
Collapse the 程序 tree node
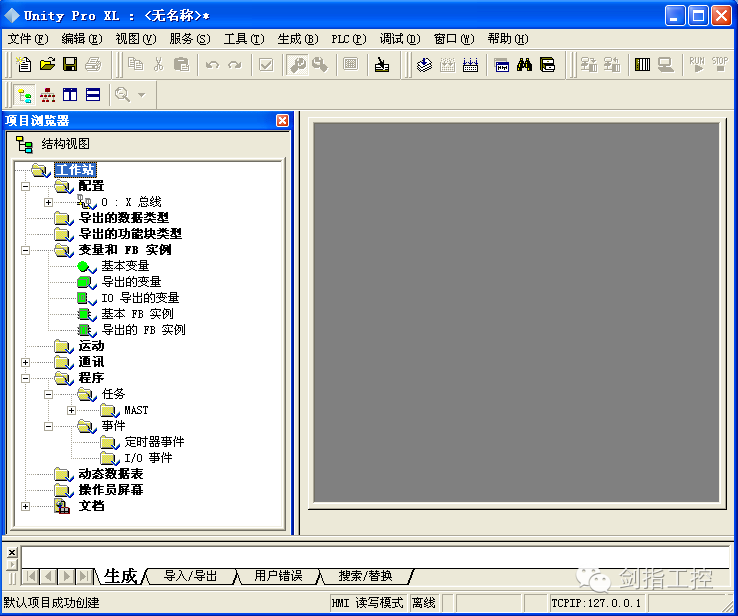(25, 378)
